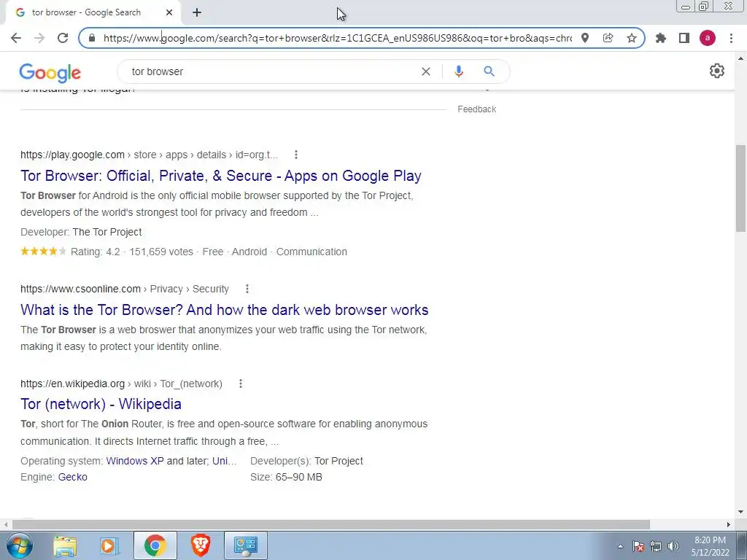Image resolution: width=747 pixels, height=560 pixels.
Task: Toggle the browser side panel icon
Action: tap(684, 38)
